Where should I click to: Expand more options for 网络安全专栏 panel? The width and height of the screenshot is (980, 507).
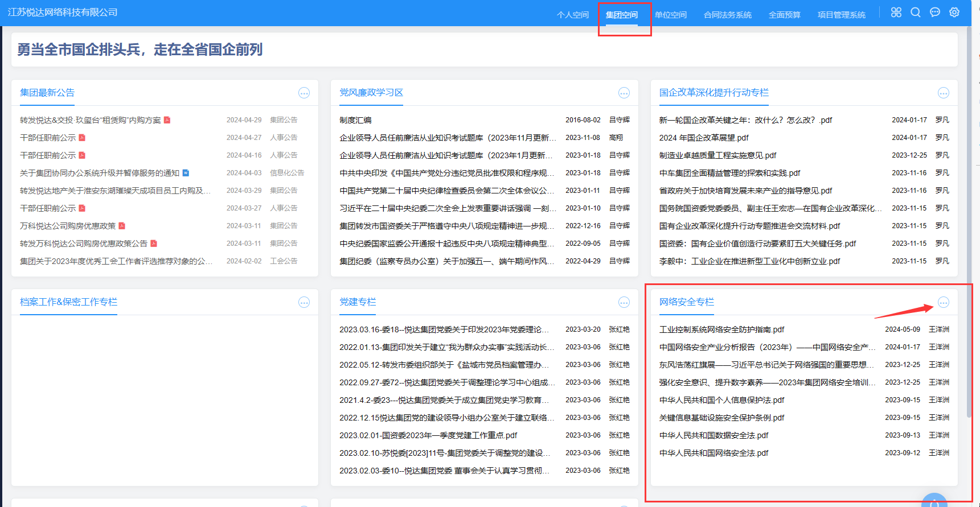944,302
